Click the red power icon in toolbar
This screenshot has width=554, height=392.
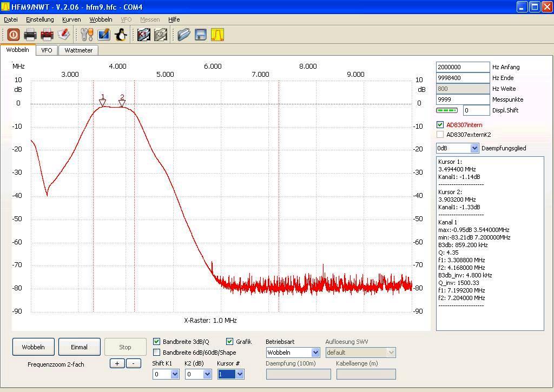tap(14, 35)
